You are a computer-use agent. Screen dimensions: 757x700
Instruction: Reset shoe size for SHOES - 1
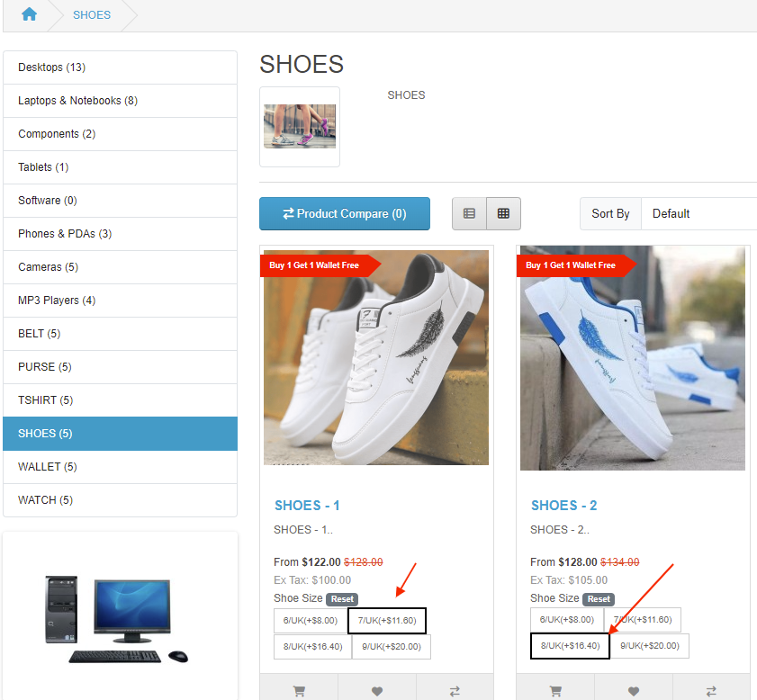[341, 599]
